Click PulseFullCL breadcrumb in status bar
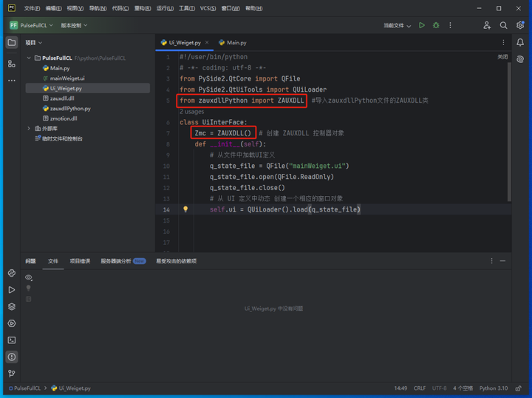 pyautogui.click(x=24, y=388)
